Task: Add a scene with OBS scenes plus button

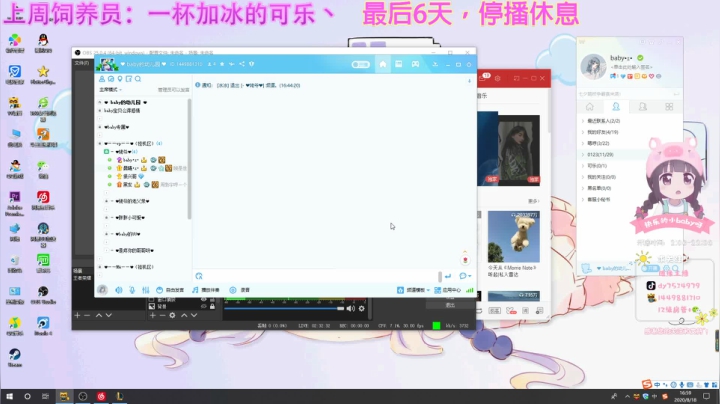Action: coord(77,315)
